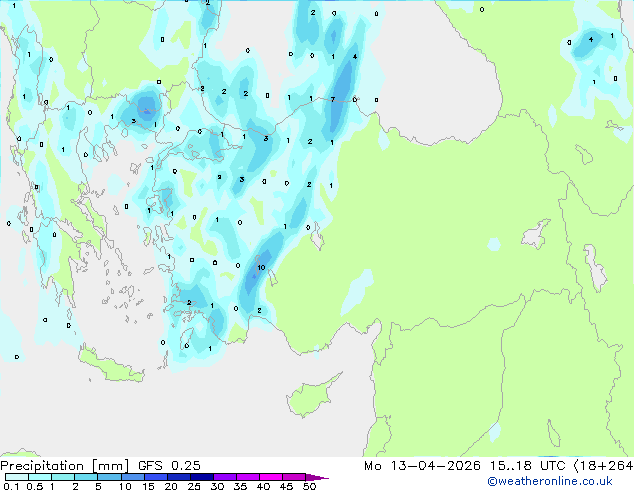Click the 45–50 mm legend swatch

[294, 477]
